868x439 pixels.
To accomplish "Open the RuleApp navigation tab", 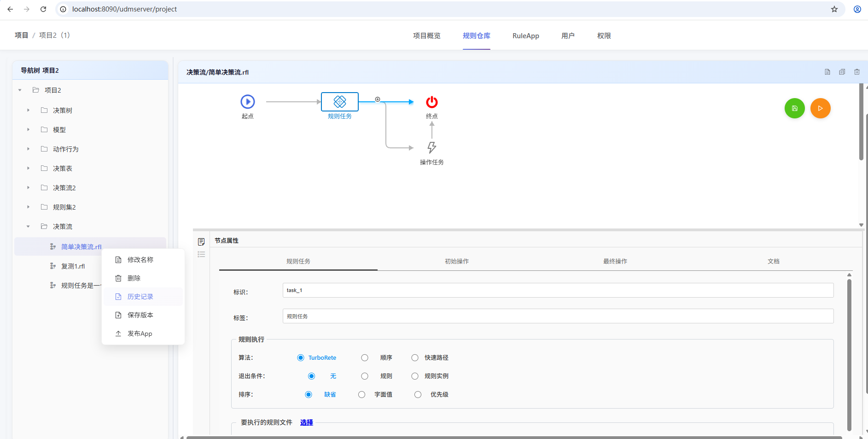I will coord(525,36).
